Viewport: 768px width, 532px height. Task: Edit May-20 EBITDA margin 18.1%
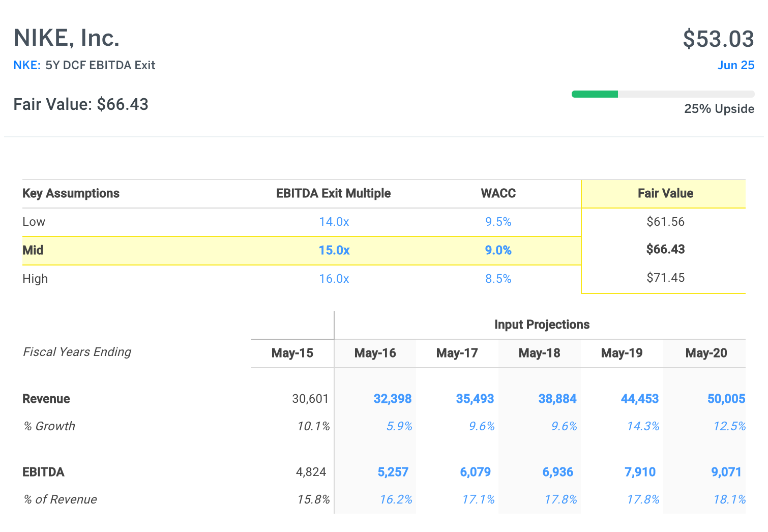(x=729, y=499)
